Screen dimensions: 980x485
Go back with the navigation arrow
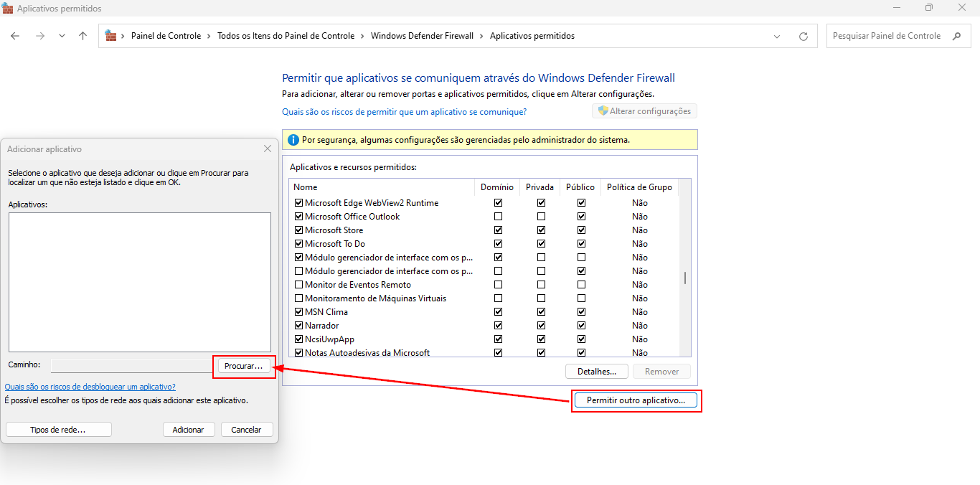pos(15,36)
